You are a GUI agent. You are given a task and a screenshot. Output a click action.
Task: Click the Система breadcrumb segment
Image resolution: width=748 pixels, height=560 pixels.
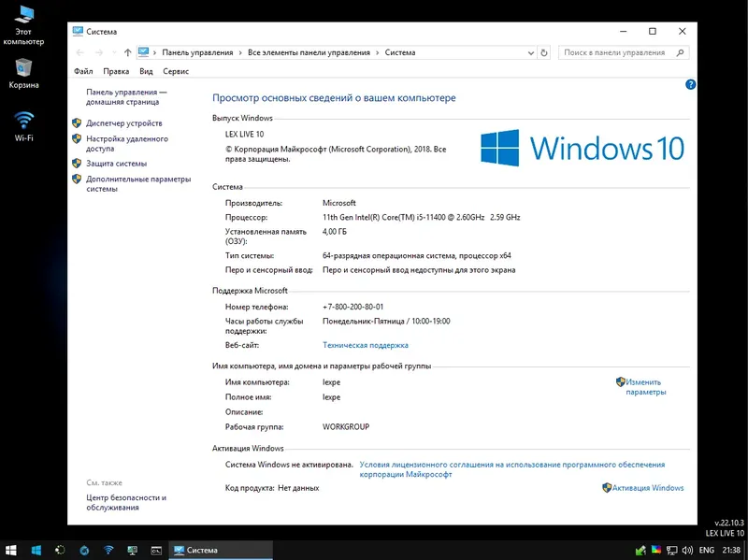click(400, 52)
